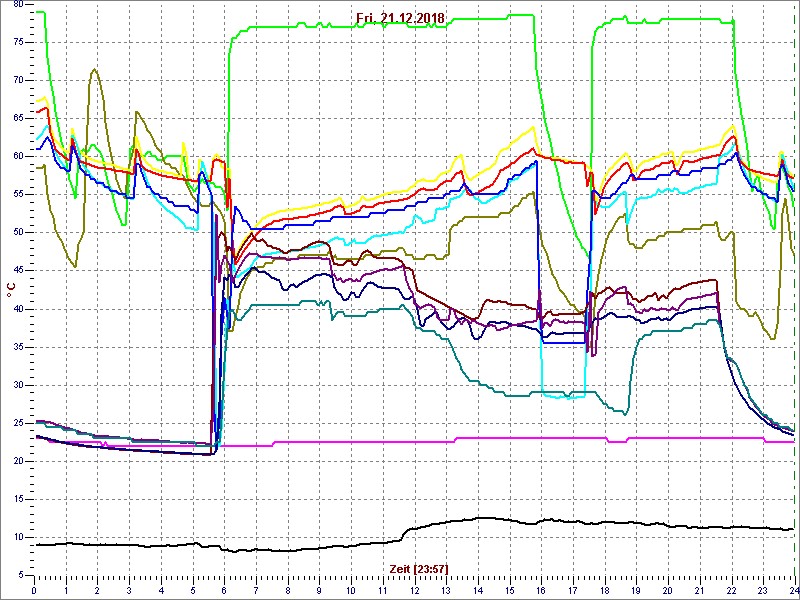Click hour 22 label on the time axis

732,590
